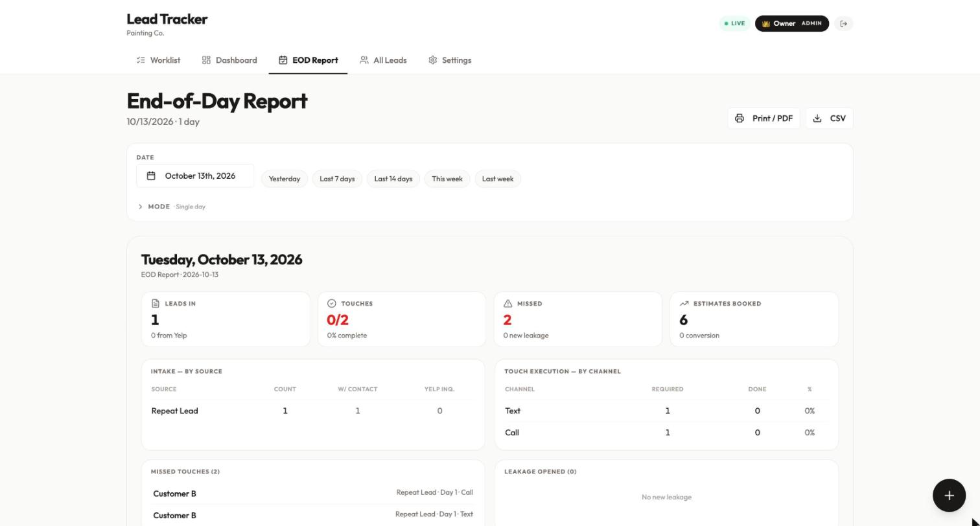Click the calendar icon in date field
The image size is (980, 526).
click(151, 176)
